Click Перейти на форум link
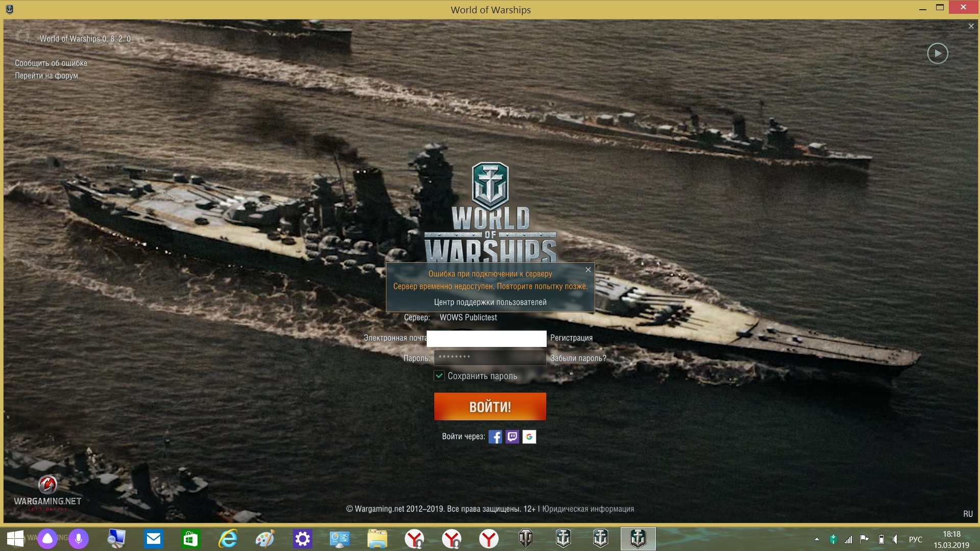This screenshot has height=551, width=980. click(46, 76)
